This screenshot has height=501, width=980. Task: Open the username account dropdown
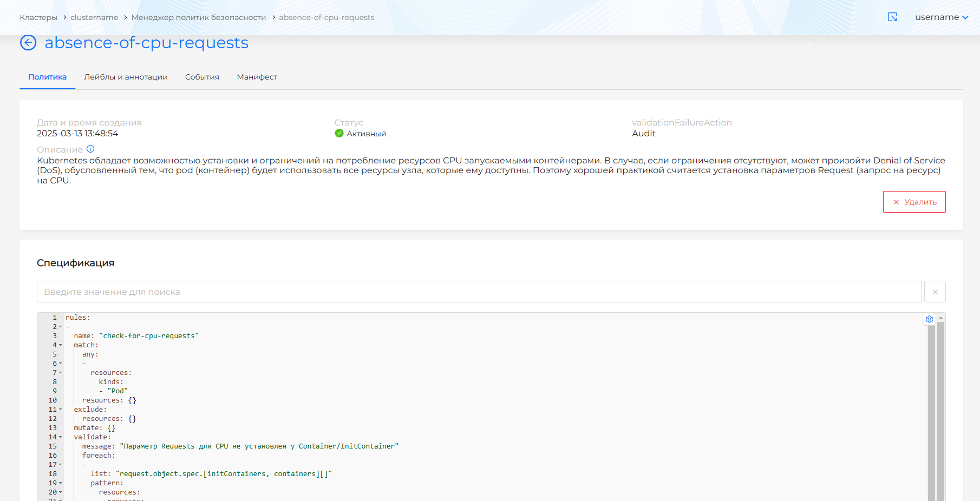coord(941,17)
